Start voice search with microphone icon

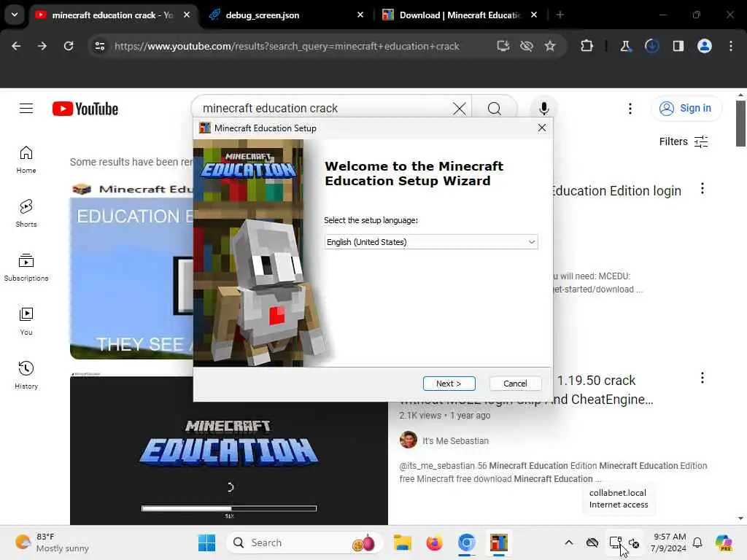543,109
